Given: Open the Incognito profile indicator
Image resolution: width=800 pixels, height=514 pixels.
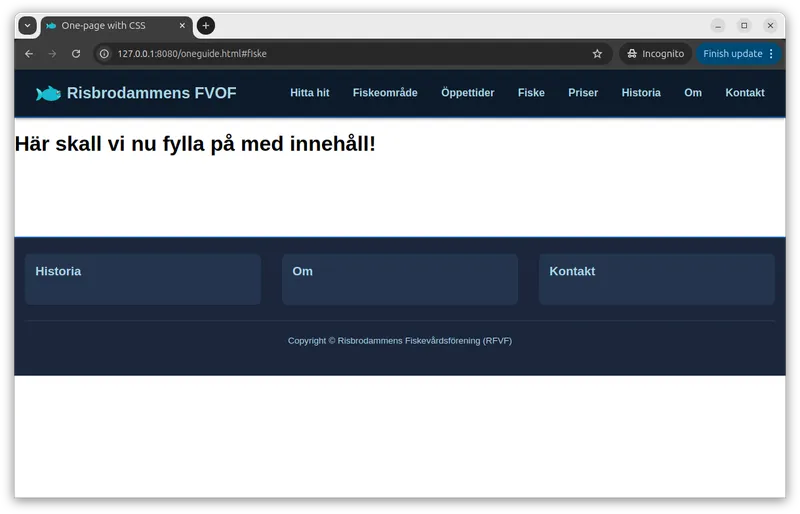Looking at the screenshot, I should pos(655,54).
